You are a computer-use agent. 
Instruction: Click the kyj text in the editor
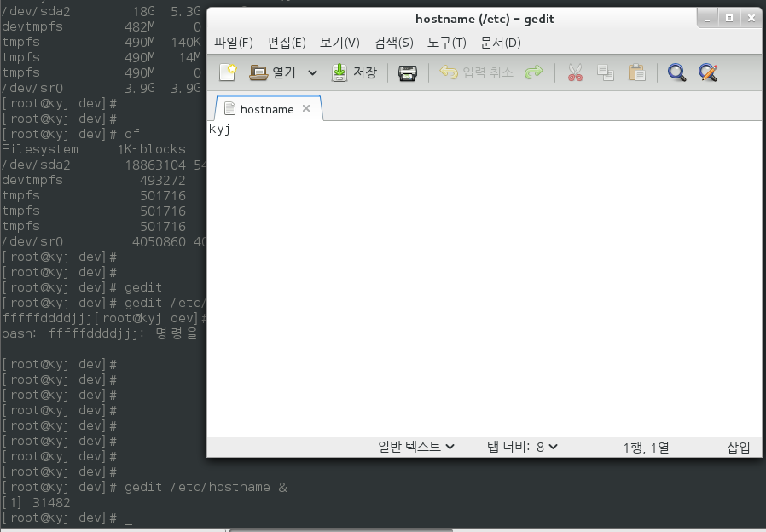219,130
